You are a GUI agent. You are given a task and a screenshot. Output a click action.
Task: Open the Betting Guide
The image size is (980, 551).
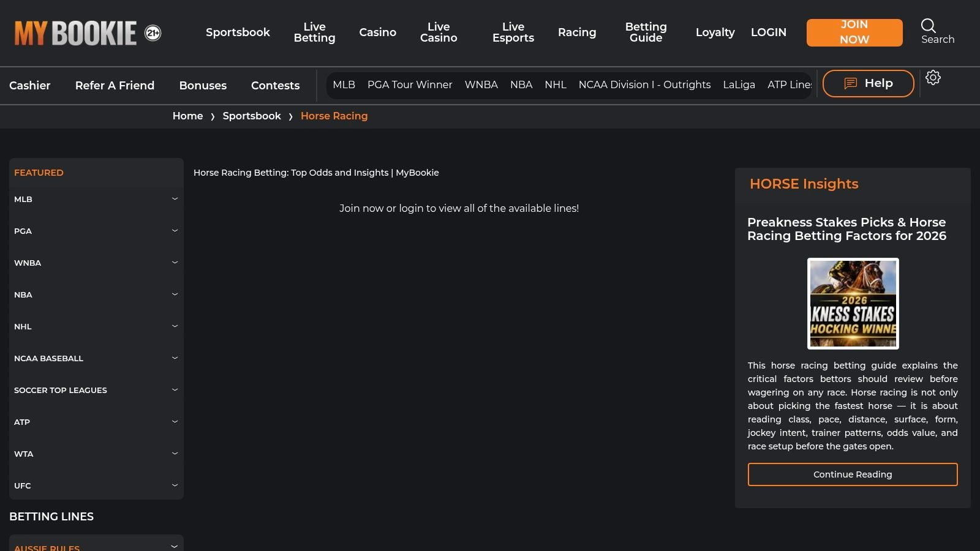pyautogui.click(x=646, y=32)
